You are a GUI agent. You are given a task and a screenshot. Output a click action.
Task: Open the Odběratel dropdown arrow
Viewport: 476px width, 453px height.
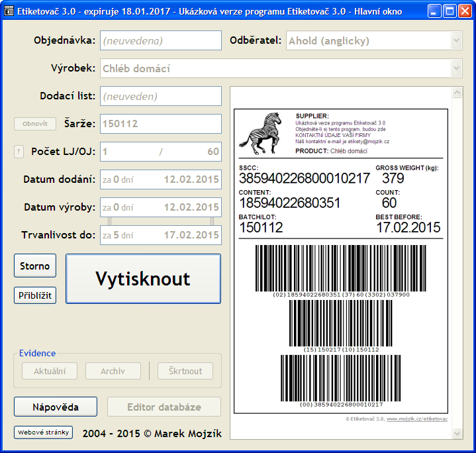pos(456,40)
